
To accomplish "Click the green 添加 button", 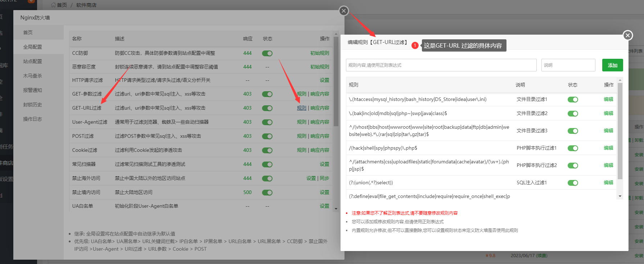I will point(612,65).
